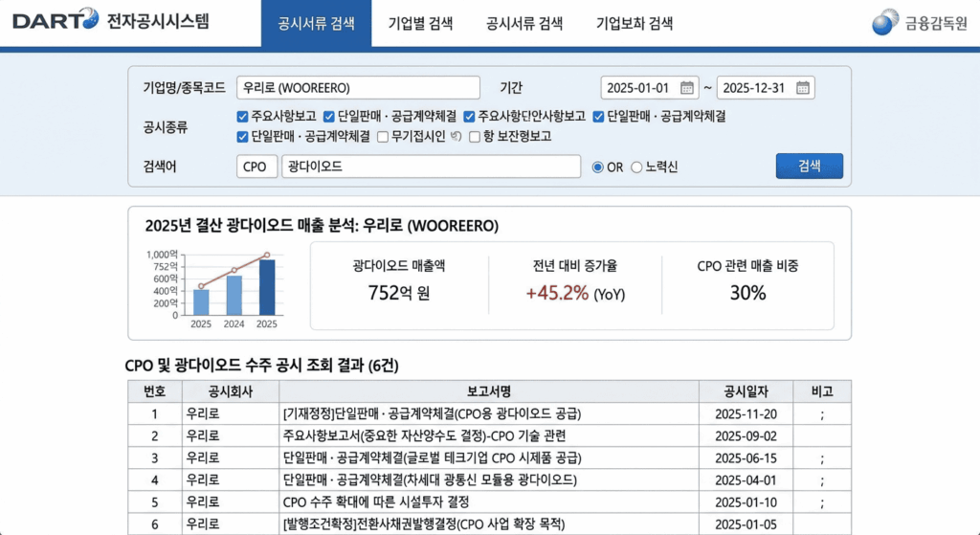Viewport: 980px width, 535px height.
Task: Click the 공시회사 column header
Action: 231,391
